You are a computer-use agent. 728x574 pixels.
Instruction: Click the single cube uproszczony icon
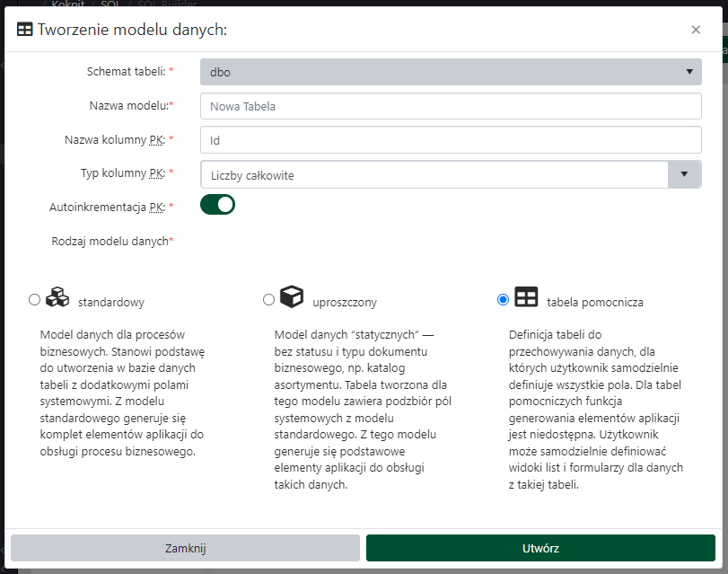pos(292,297)
